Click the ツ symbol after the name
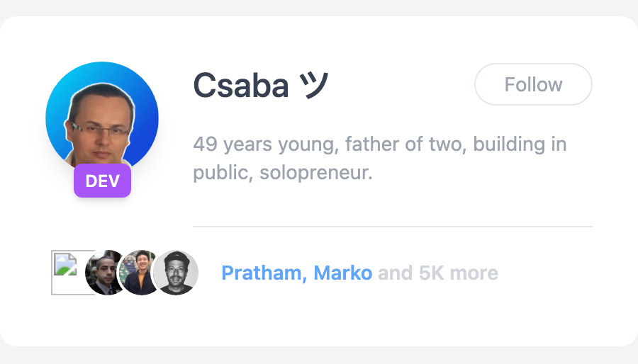The width and height of the screenshot is (638, 364). click(314, 86)
